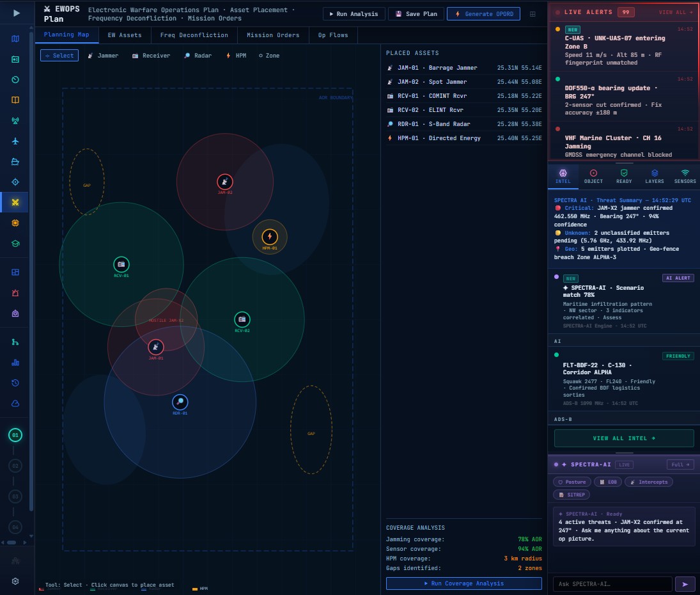Click VIEW ALL INTEL button
Screen dimensions: 700x595
624,438
